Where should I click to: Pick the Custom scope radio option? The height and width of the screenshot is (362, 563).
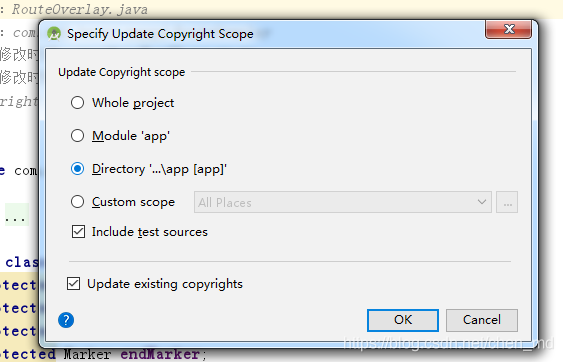77,202
